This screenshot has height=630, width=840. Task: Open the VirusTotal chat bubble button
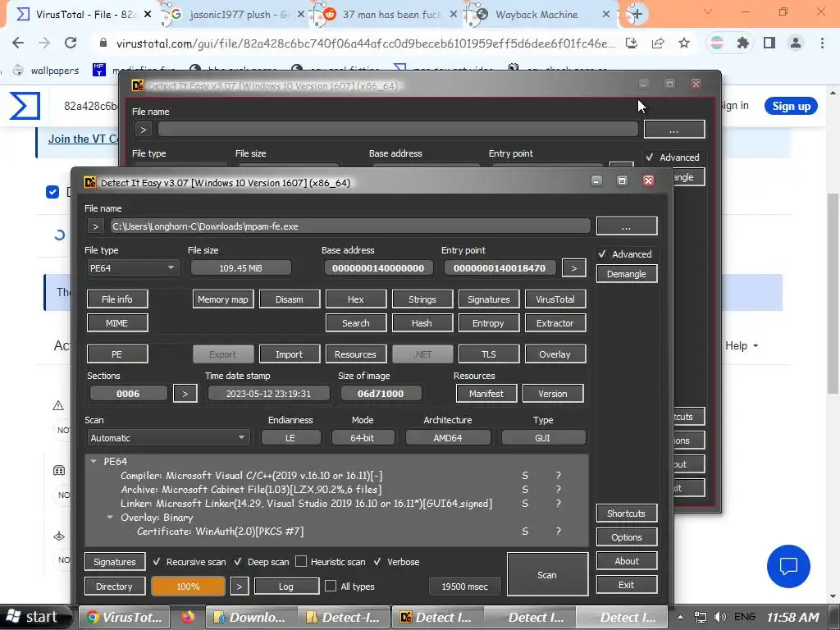pyautogui.click(x=788, y=566)
